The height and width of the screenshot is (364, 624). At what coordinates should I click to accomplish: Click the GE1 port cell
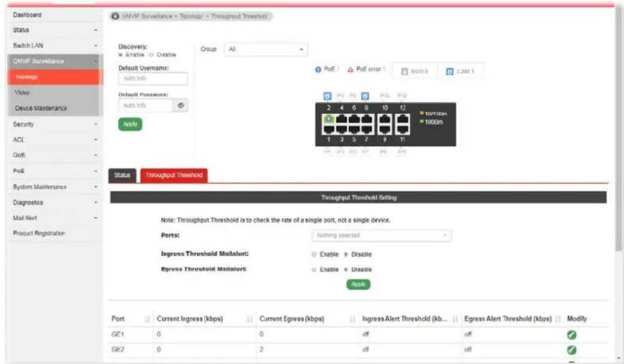pyautogui.click(x=118, y=334)
